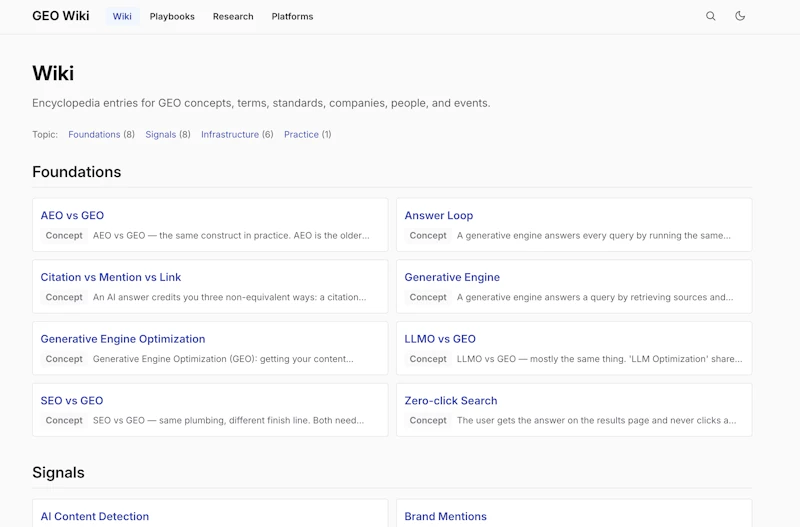
Task: Open the Generative Engine entry
Action: click(452, 277)
